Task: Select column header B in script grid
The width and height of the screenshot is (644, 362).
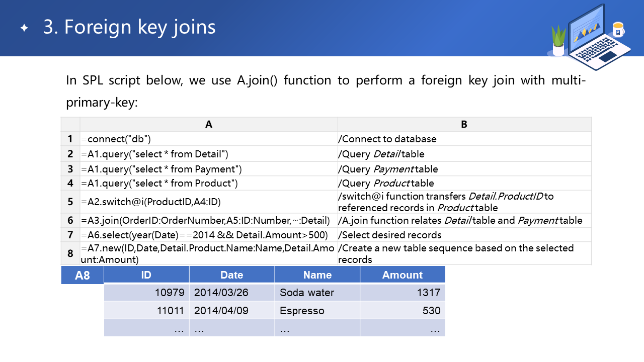Action: (464, 124)
